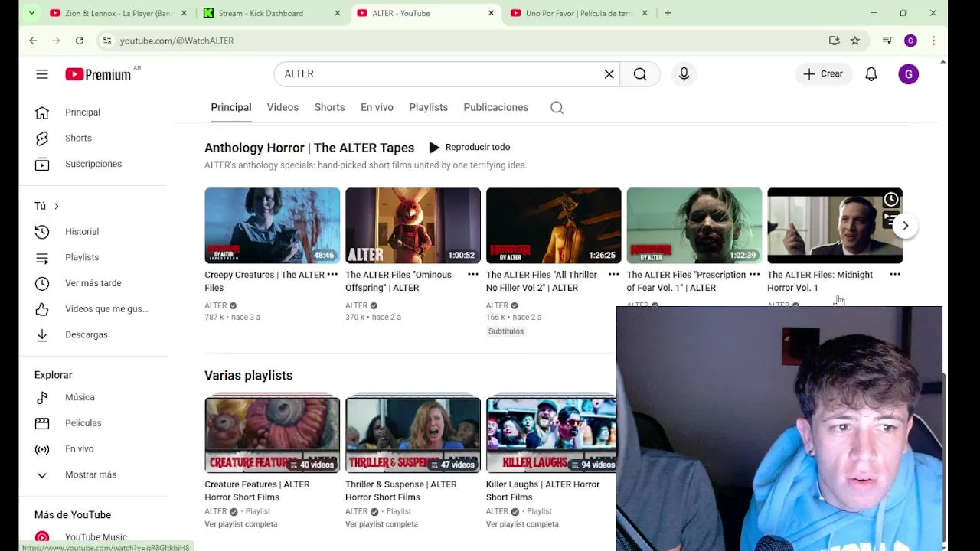The height and width of the screenshot is (551, 980).
Task: Open Chrome profile avatar in toolbar
Action: tap(910, 41)
